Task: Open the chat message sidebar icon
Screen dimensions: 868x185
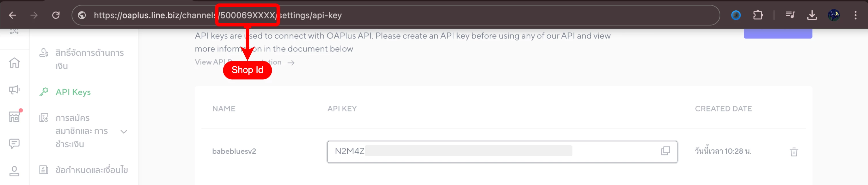Action: point(14,144)
